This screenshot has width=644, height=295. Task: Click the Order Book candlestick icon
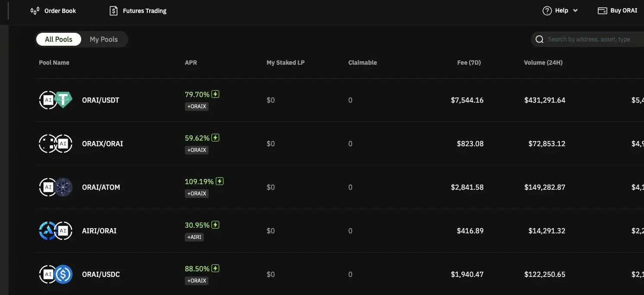pyautogui.click(x=35, y=11)
